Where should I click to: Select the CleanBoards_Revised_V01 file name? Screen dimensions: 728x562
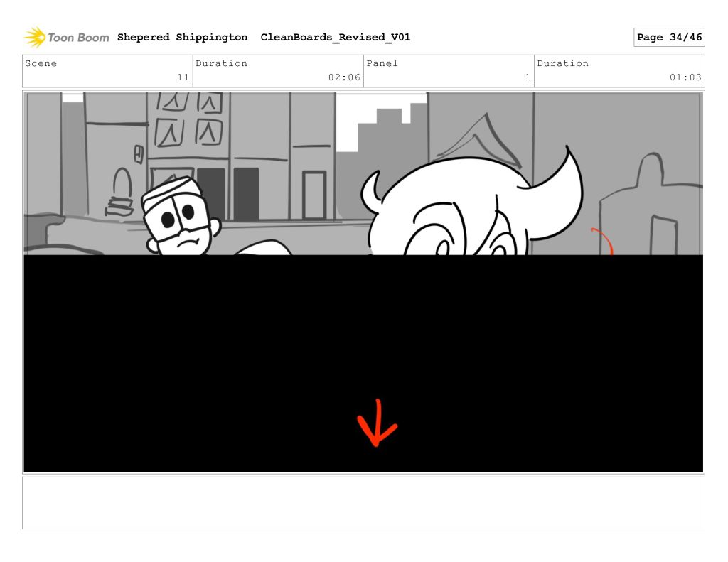[x=335, y=37]
